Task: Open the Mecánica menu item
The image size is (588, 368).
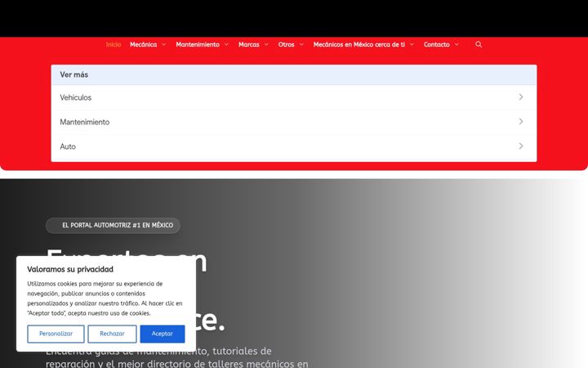Action: click(143, 44)
